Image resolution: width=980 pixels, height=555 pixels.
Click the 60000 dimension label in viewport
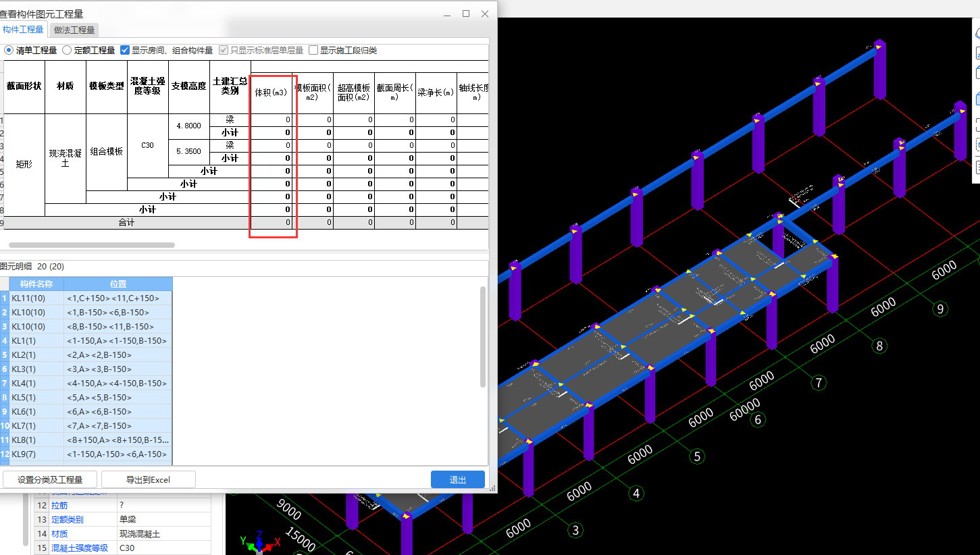pyautogui.click(x=744, y=411)
